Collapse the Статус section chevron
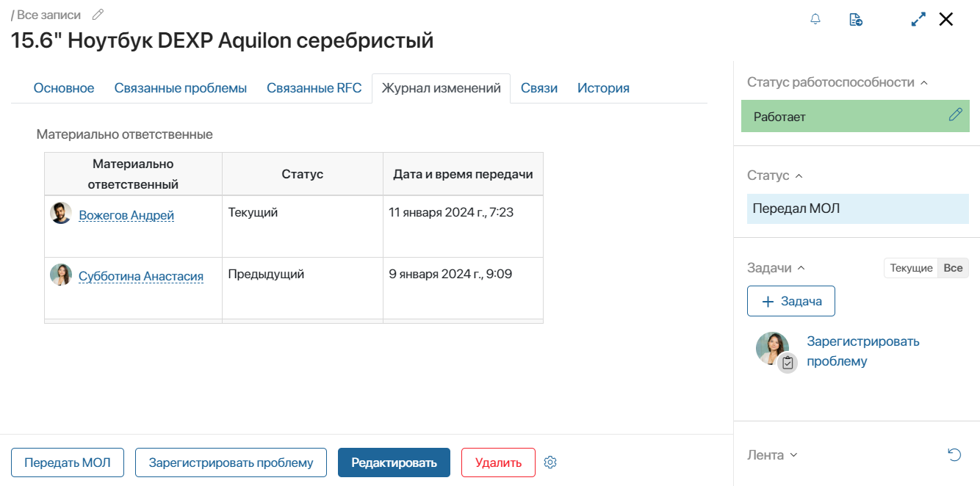The image size is (980, 486). tap(799, 175)
